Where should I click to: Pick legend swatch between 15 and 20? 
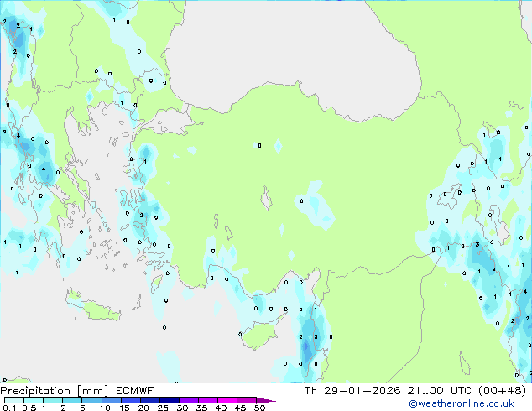(x=131, y=400)
